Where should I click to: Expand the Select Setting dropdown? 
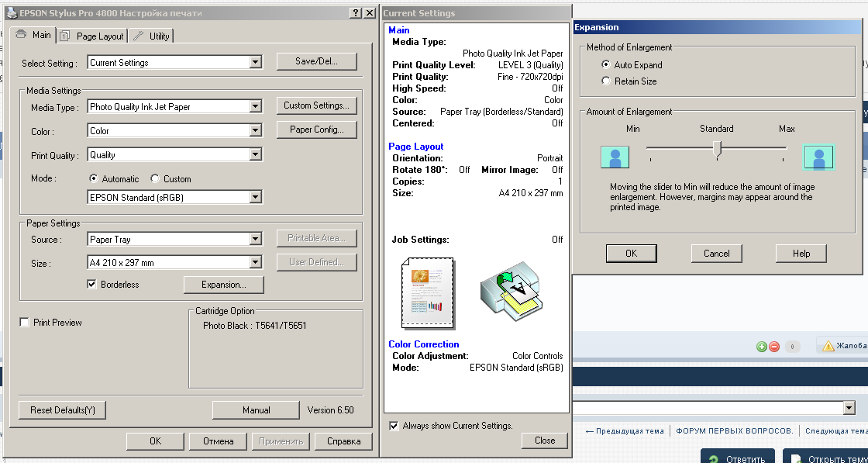tap(255, 63)
